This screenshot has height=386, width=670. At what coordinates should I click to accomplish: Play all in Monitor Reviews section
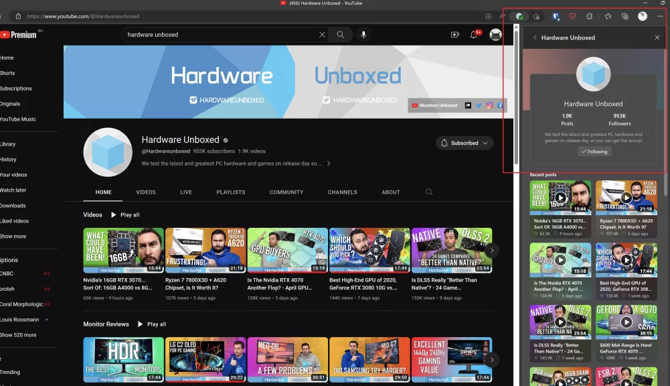(152, 324)
